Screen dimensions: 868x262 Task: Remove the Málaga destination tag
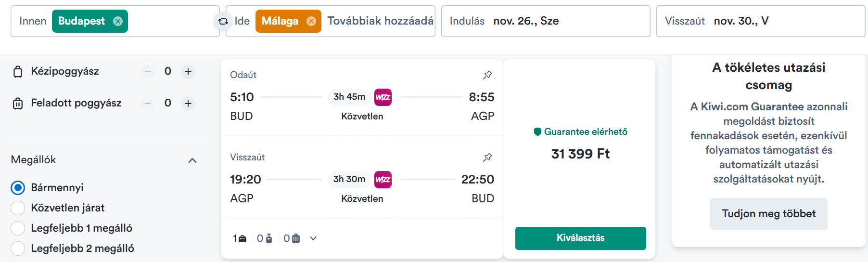pyautogui.click(x=311, y=21)
